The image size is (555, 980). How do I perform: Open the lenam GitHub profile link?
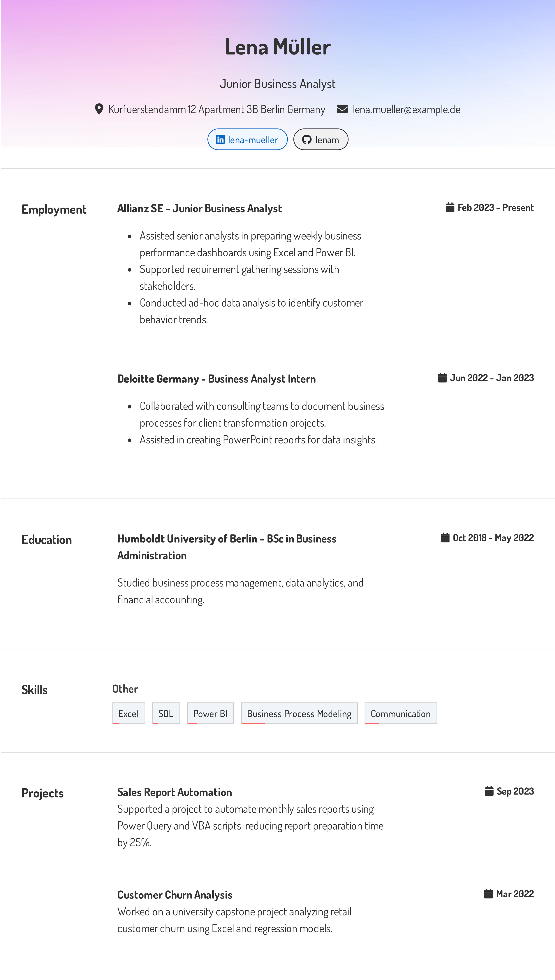pyautogui.click(x=327, y=140)
